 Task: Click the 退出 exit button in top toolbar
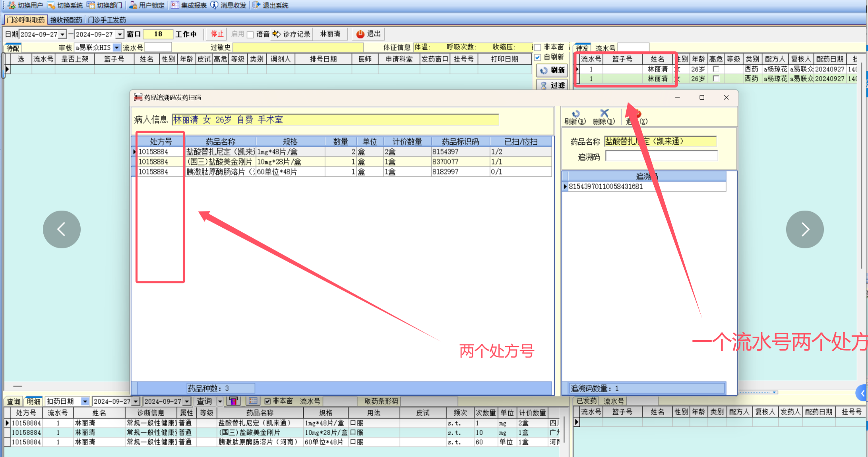(x=368, y=34)
